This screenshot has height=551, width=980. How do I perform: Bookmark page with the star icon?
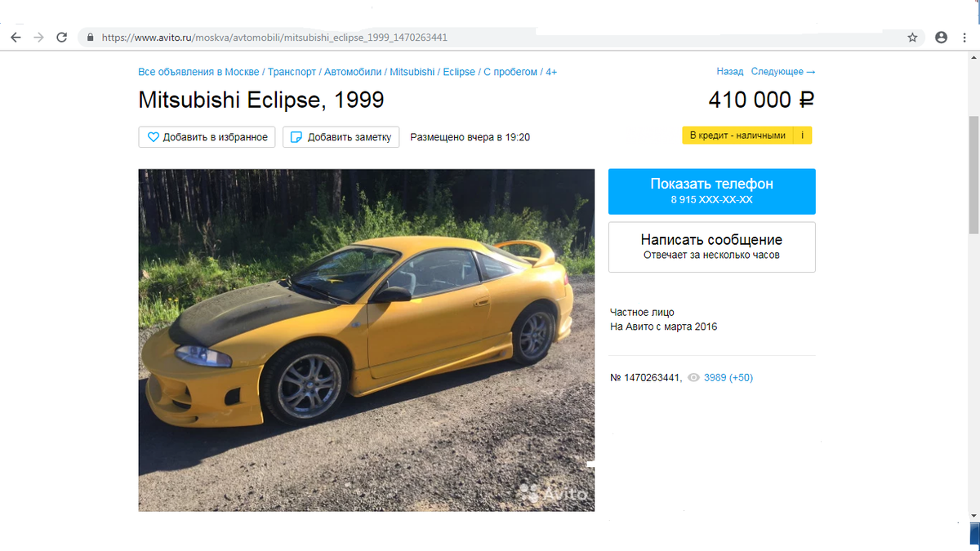click(912, 38)
